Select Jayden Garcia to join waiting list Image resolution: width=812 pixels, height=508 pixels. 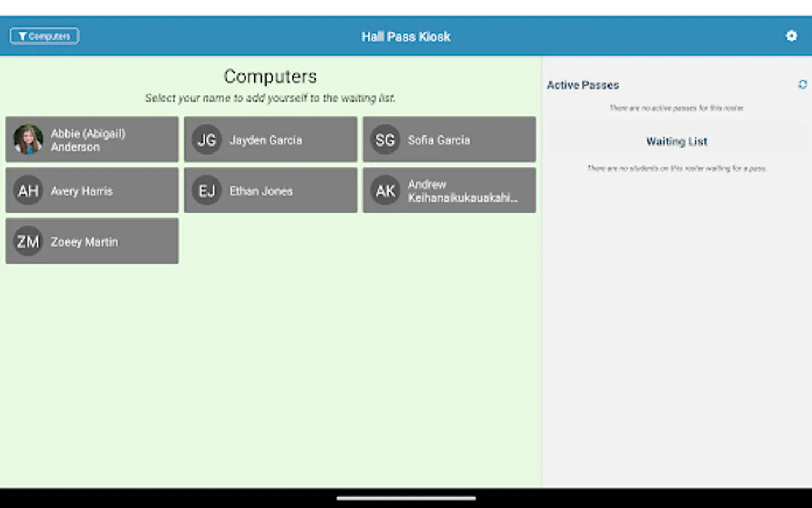point(270,139)
